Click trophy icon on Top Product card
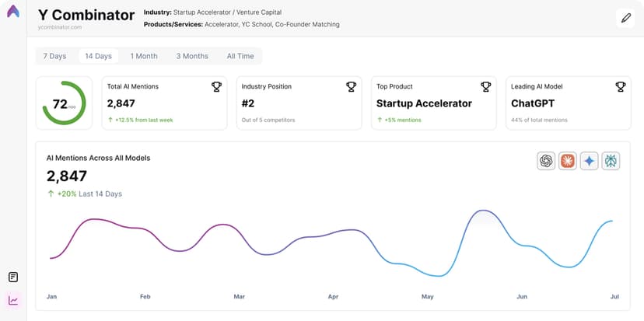 pos(486,86)
